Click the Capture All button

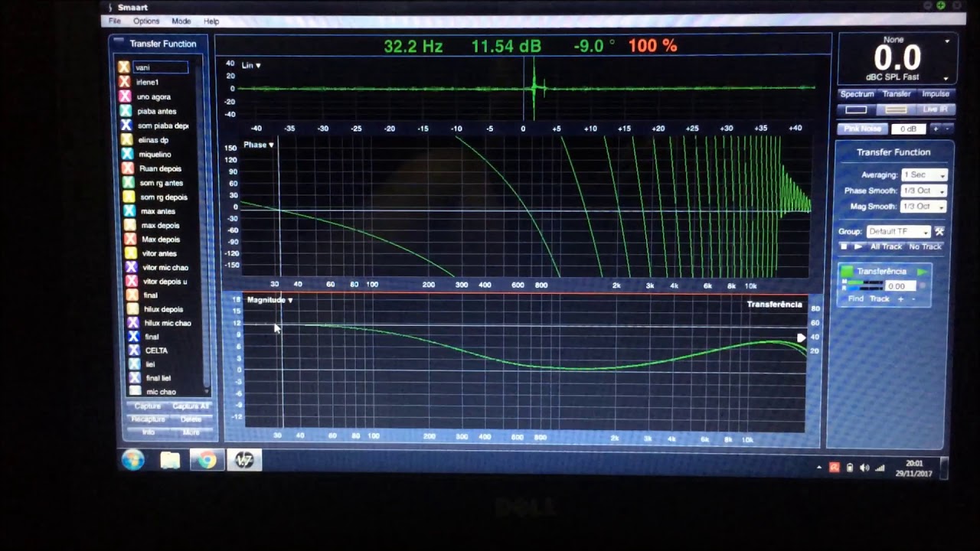pyautogui.click(x=190, y=406)
